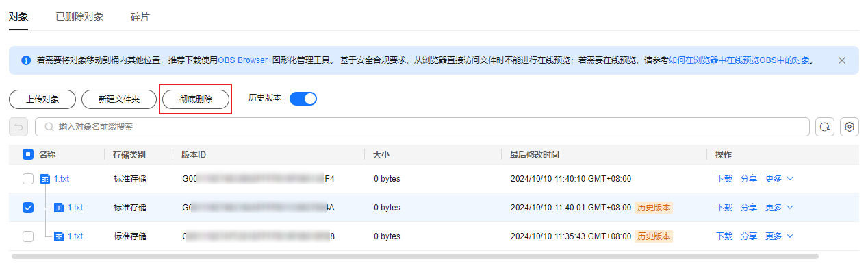
Task: Uncheck the selected second 1.txt row checkbox
Action: point(28,208)
